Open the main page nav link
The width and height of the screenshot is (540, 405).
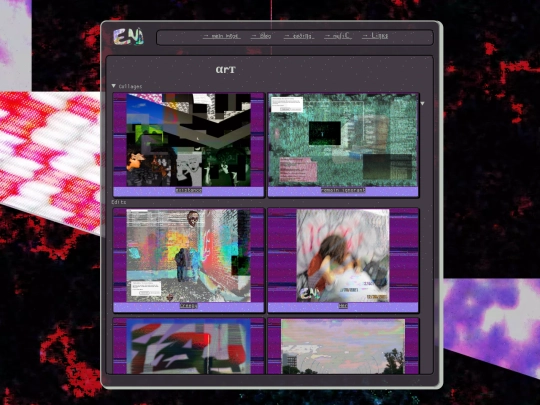click(x=221, y=36)
